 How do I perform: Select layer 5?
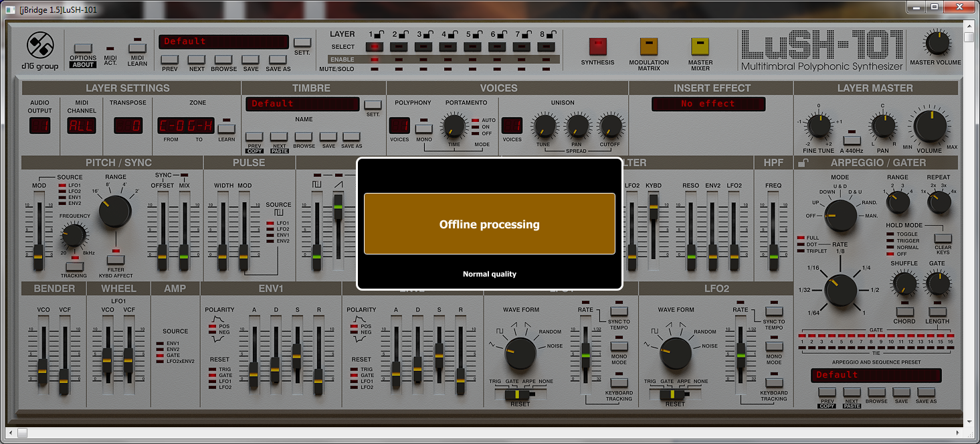(473, 47)
